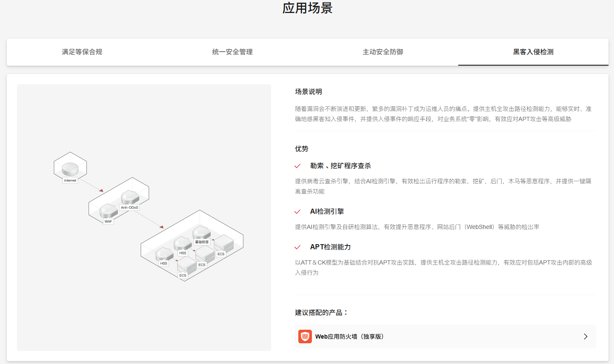Click the 建议搭配的产品 heading
Screen dimensions: 614x364
point(321,313)
